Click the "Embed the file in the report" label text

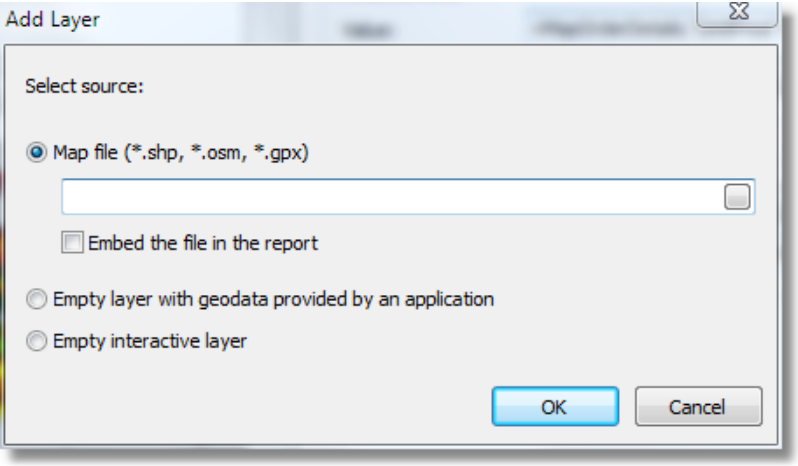[x=203, y=242]
